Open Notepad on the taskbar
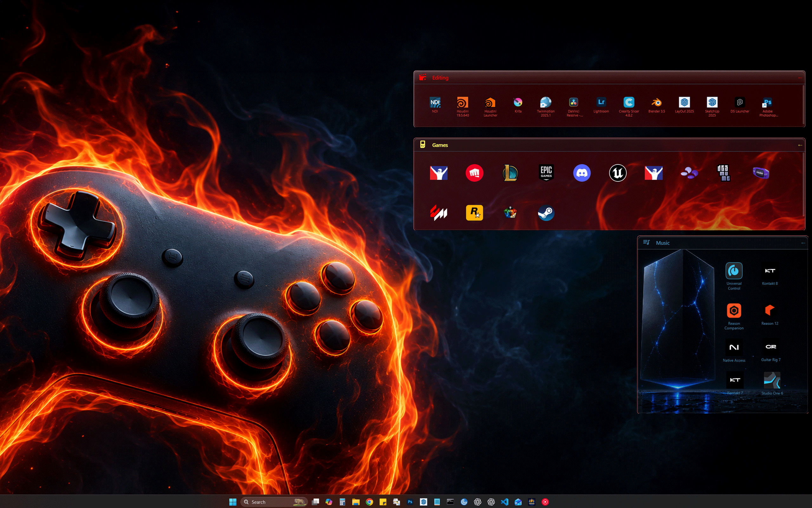 click(437, 502)
